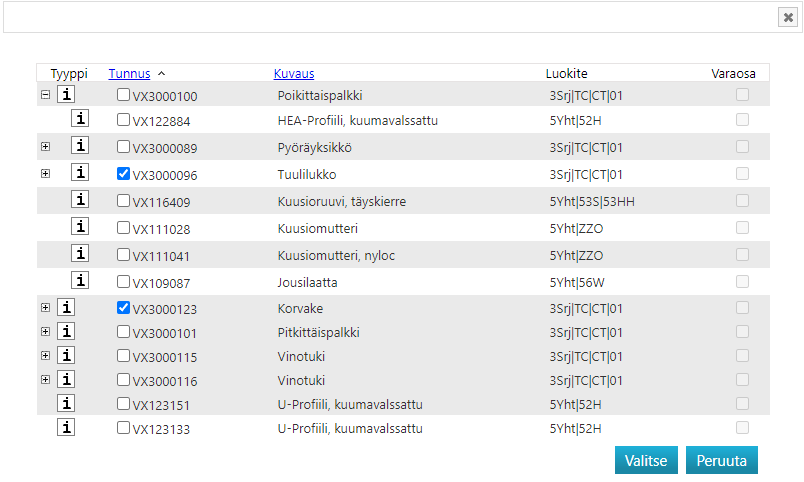Close the dialog with the X button
The image size is (804, 482).
tap(787, 16)
